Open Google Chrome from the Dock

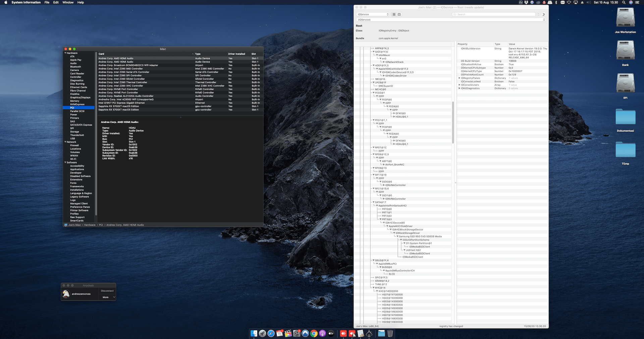[314, 333]
